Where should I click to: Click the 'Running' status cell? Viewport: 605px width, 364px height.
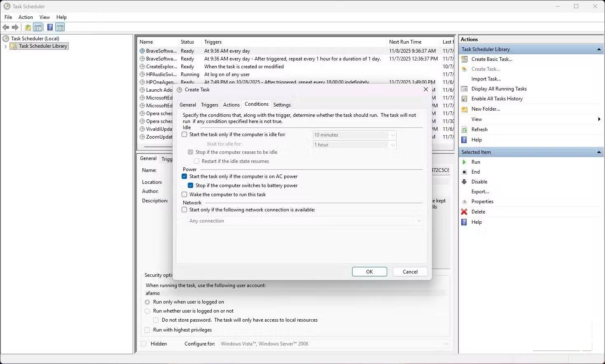click(x=190, y=74)
